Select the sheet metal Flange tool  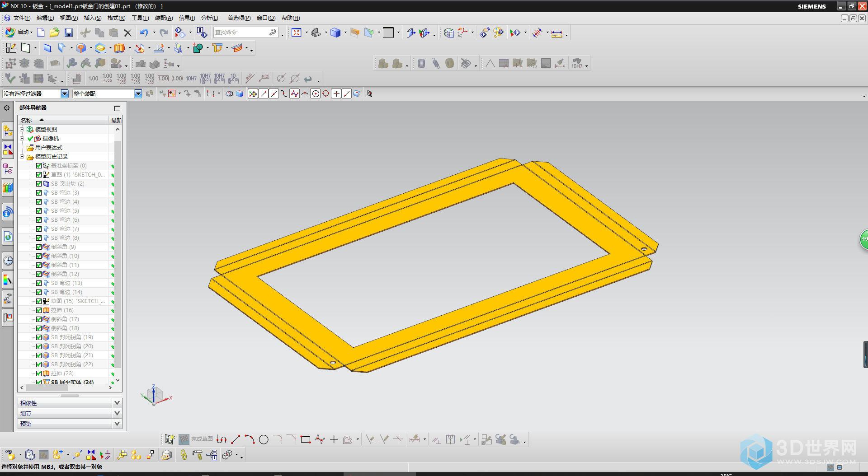62,48
